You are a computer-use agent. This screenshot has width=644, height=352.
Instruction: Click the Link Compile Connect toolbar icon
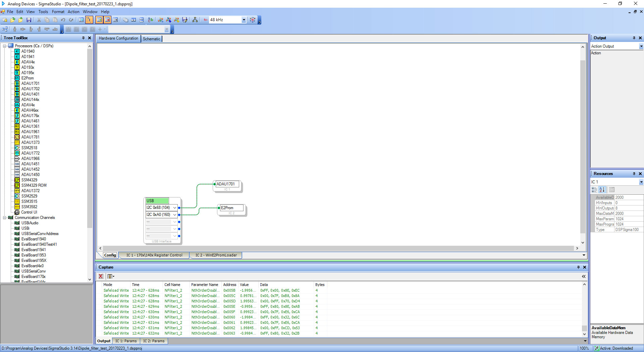tap(161, 20)
